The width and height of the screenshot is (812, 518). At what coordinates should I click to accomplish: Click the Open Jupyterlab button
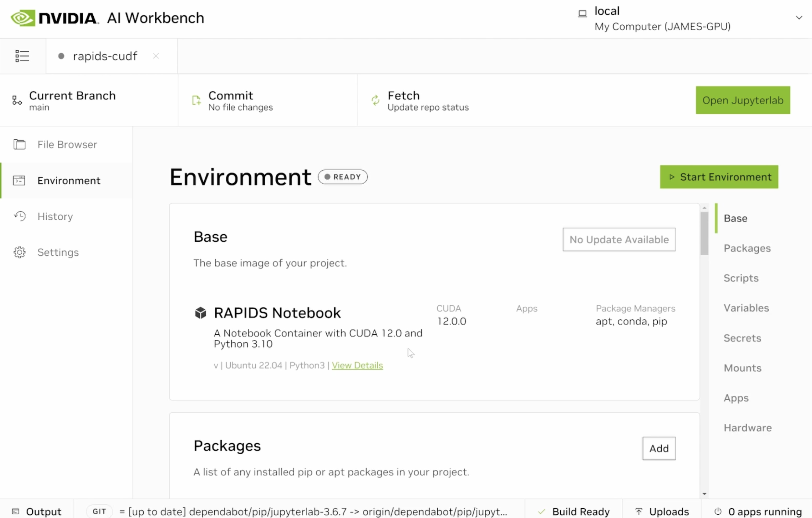(742, 100)
